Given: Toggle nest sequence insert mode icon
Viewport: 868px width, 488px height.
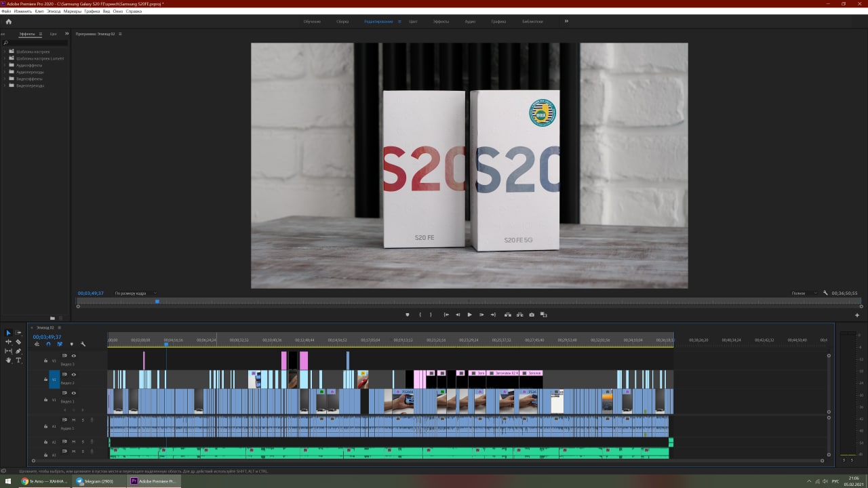Looking at the screenshot, I should (37, 344).
